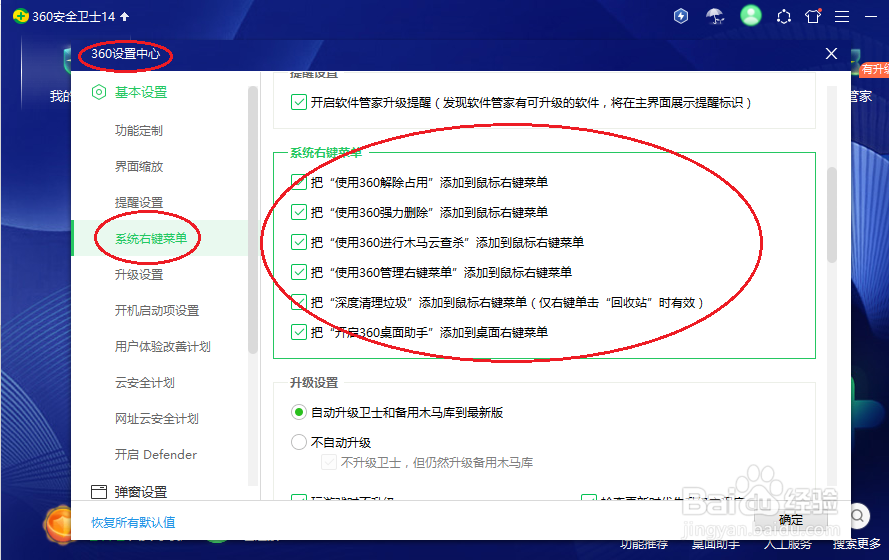Open 功能定制 settings
Screen dimensions: 889x560
pos(139,130)
